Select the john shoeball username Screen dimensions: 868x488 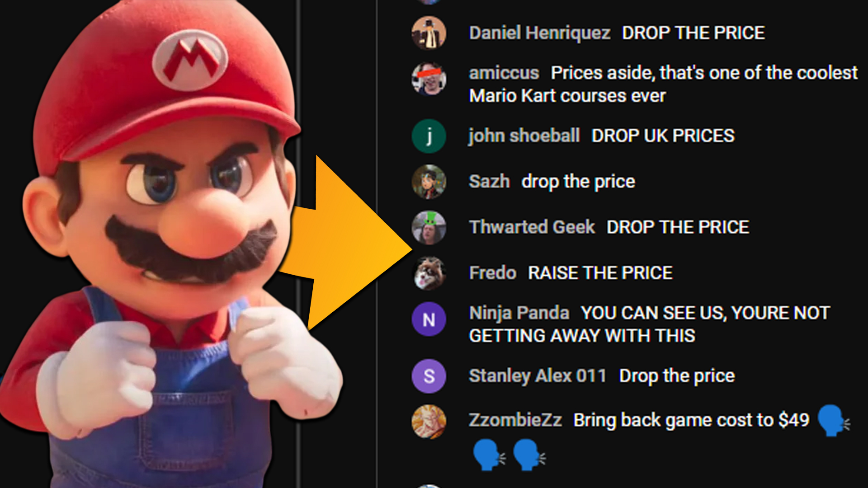click(x=524, y=136)
